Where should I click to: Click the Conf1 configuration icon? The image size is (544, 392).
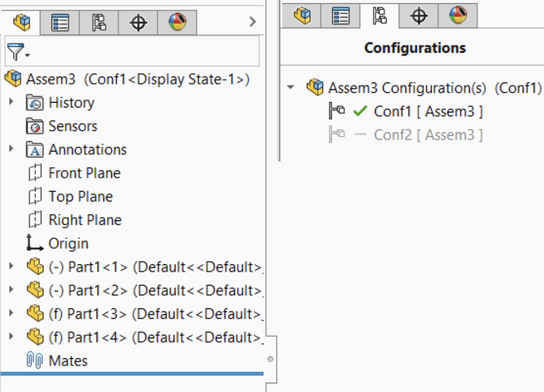(x=337, y=111)
